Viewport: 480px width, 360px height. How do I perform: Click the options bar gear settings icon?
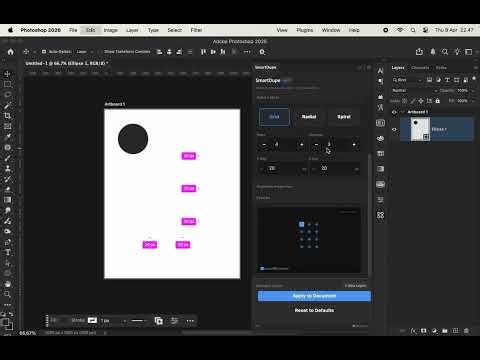coord(262,52)
